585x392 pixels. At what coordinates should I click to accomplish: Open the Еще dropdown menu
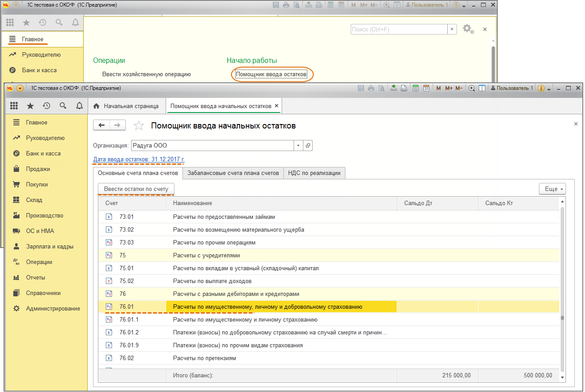[x=552, y=189]
